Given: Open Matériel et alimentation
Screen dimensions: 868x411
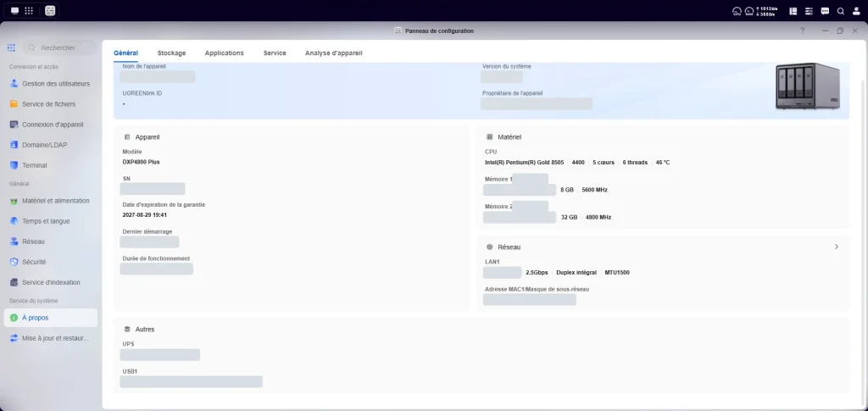Looking at the screenshot, I should click(x=50, y=201).
